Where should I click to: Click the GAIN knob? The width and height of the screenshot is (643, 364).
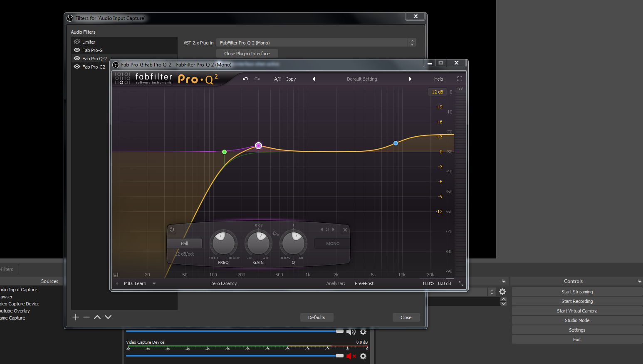click(x=258, y=243)
